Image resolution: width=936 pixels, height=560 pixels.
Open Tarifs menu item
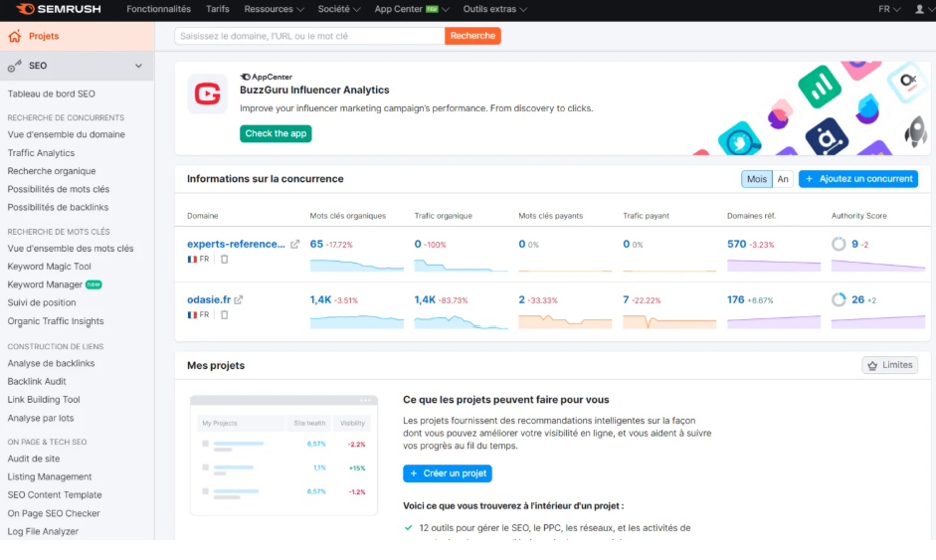[217, 9]
